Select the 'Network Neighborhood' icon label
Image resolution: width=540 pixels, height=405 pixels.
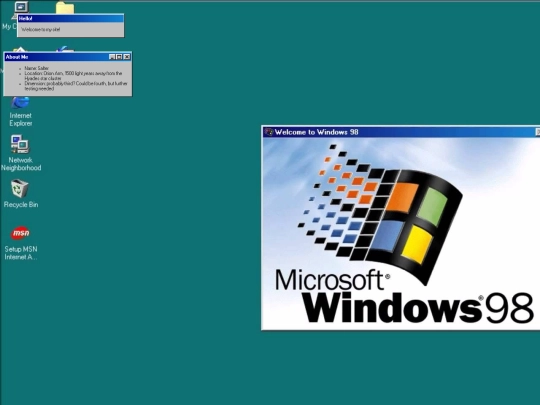point(21,164)
